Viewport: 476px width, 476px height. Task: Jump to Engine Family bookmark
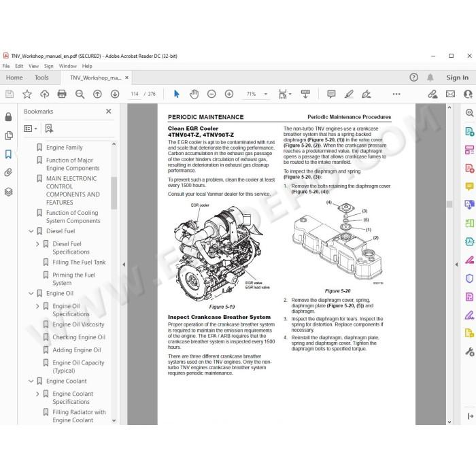coord(65,148)
